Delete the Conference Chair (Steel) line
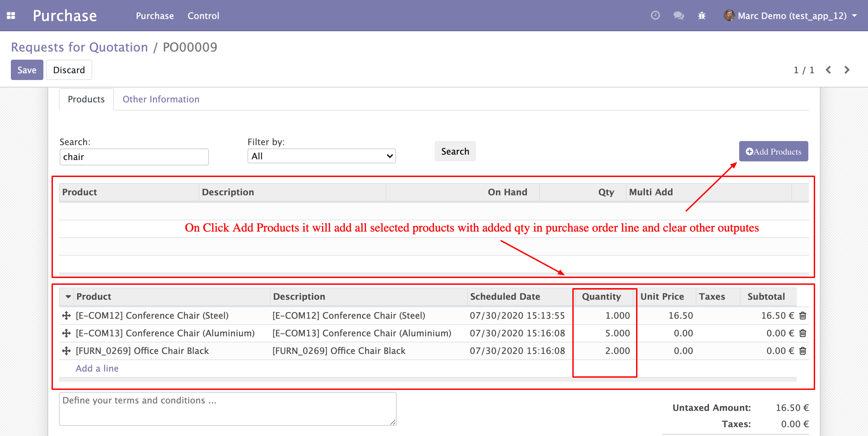 coord(803,316)
